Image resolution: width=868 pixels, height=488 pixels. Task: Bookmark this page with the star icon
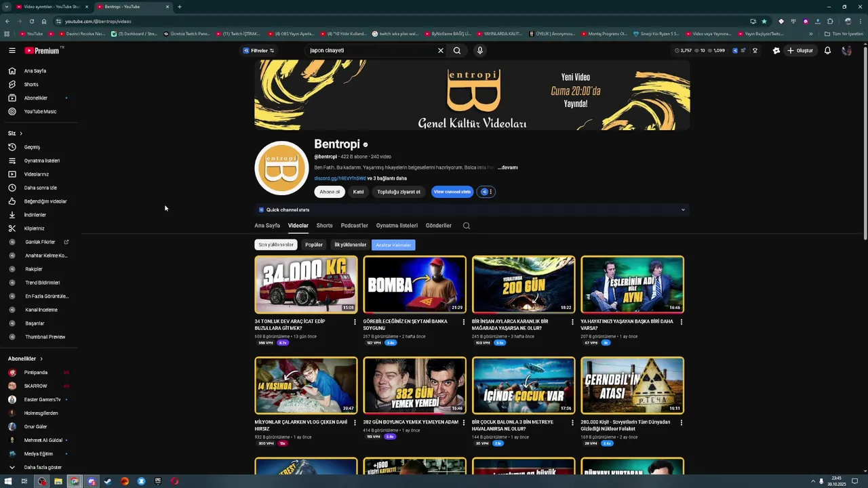[764, 21]
